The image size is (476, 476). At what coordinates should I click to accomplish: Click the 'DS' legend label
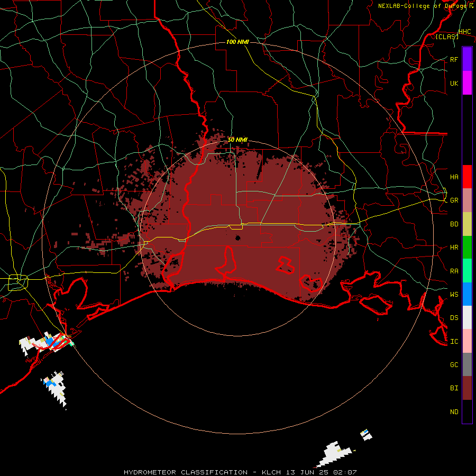coord(454,318)
